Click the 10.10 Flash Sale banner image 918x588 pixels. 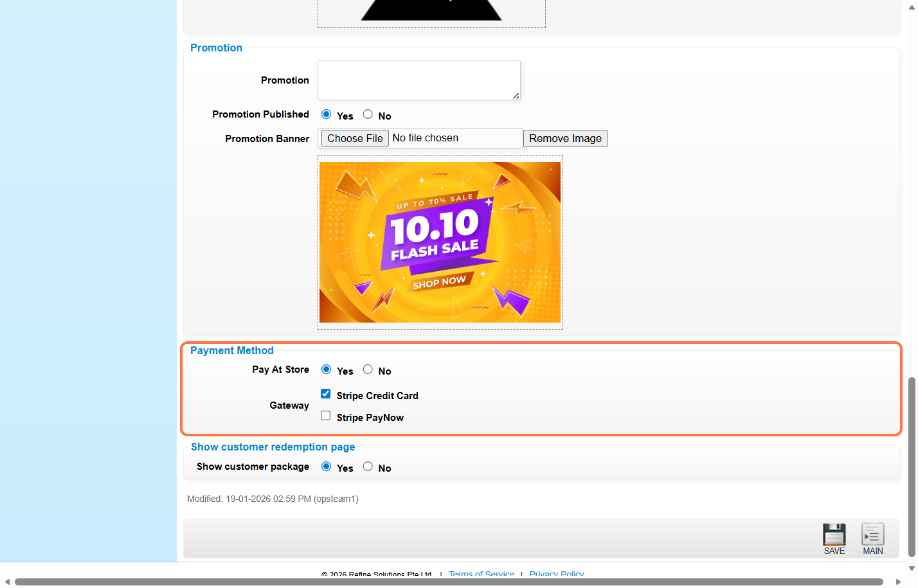(x=440, y=242)
